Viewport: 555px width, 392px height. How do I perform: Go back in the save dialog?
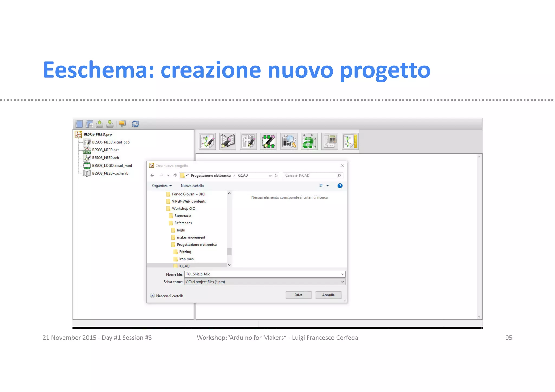tap(153, 176)
